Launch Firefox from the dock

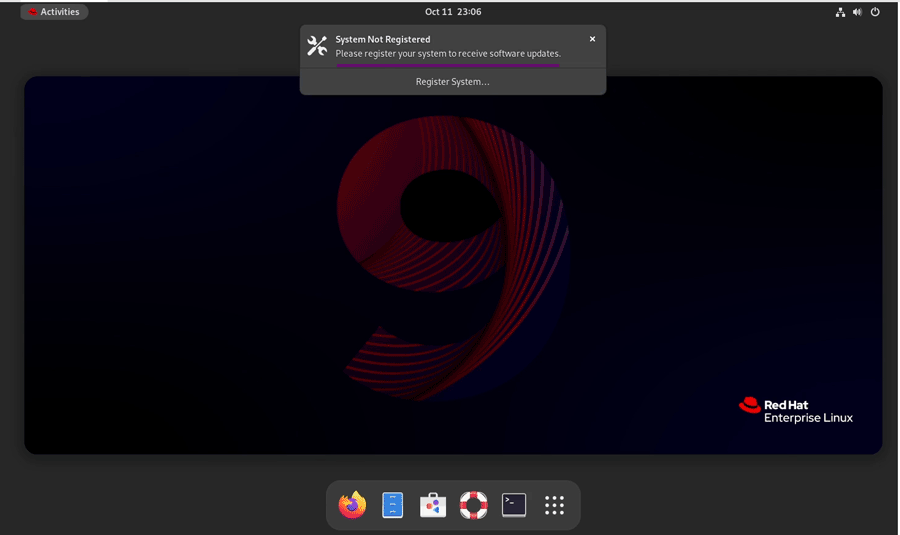click(352, 505)
